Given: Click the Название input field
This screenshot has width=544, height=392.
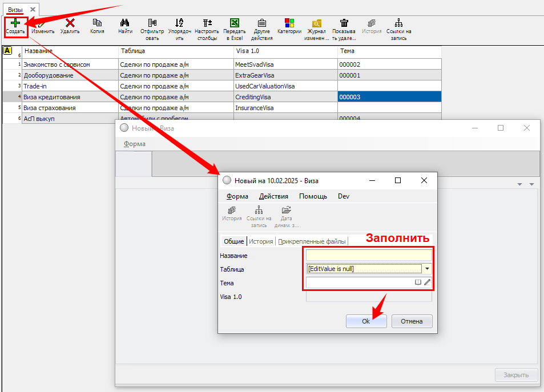Looking at the screenshot, I should 368,256.
